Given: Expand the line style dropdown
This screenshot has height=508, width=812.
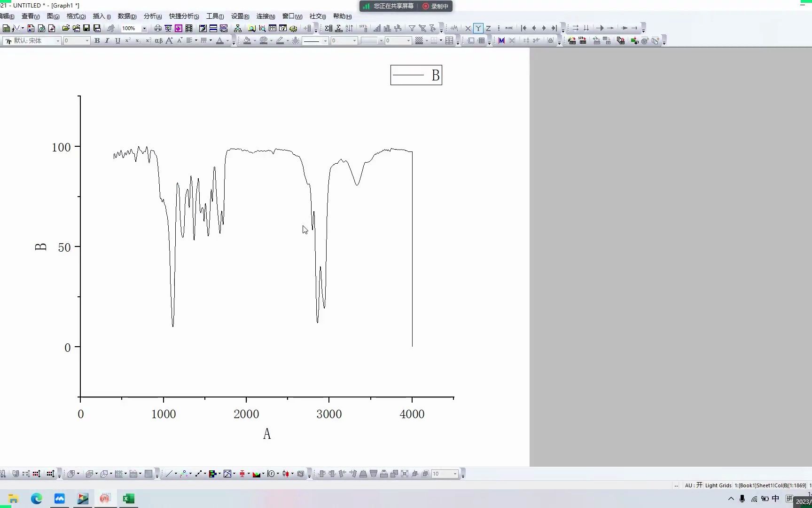Looking at the screenshot, I should [x=325, y=41].
